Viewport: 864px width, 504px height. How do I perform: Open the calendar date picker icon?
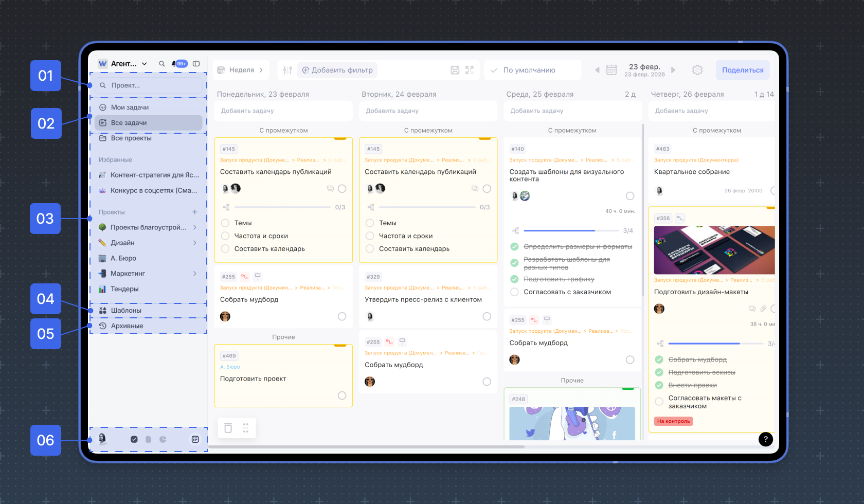[x=611, y=70]
